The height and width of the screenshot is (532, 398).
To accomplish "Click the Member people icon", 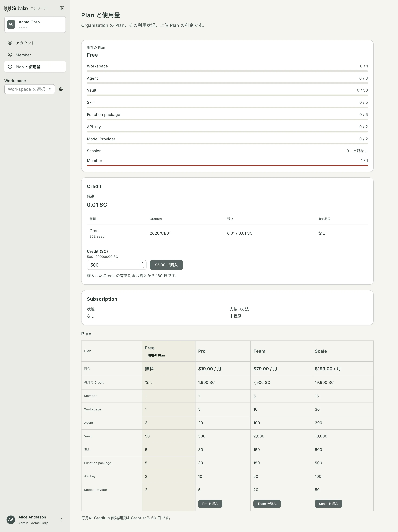I will click(x=10, y=55).
